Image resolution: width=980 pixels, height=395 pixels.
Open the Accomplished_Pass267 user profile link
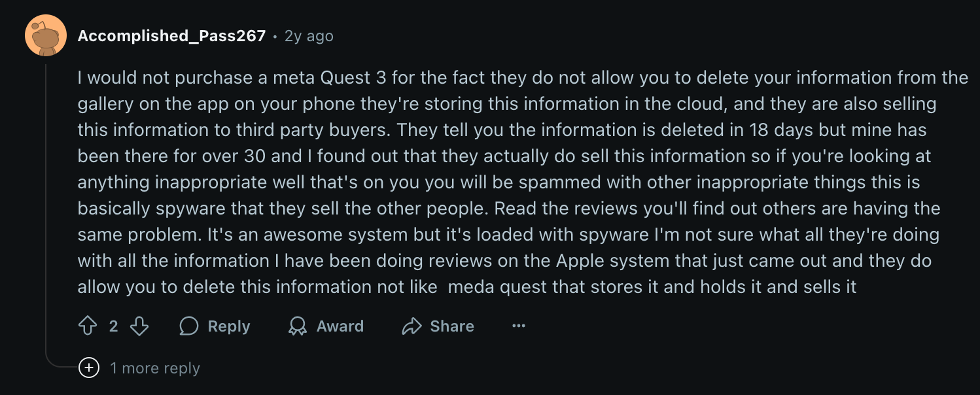(x=171, y=36)
